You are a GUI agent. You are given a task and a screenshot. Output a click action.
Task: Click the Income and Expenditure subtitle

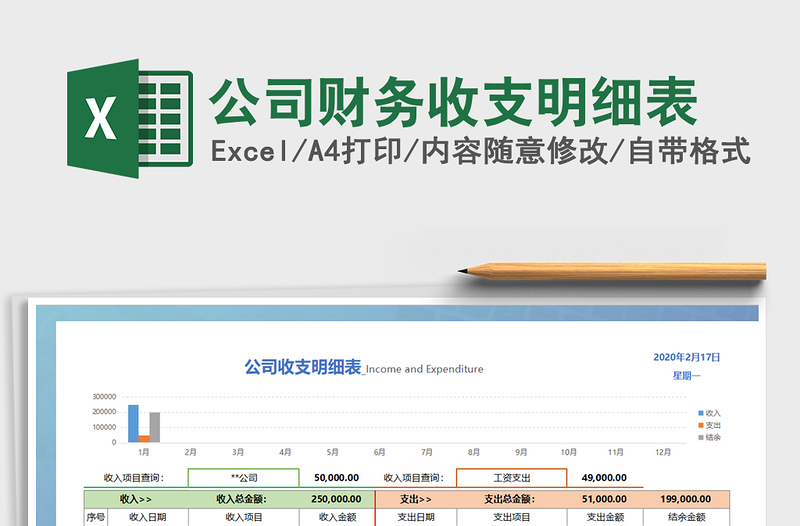click(x=424, y=369)
